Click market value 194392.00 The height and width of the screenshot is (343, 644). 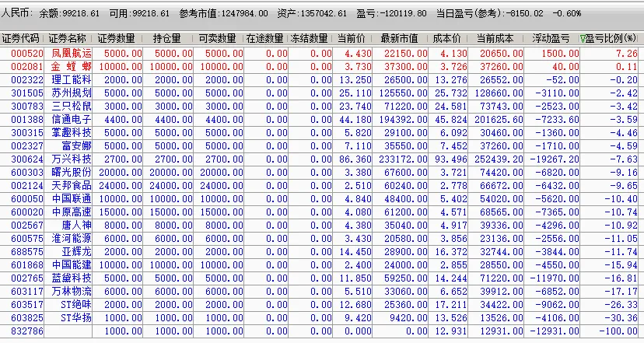404,120
